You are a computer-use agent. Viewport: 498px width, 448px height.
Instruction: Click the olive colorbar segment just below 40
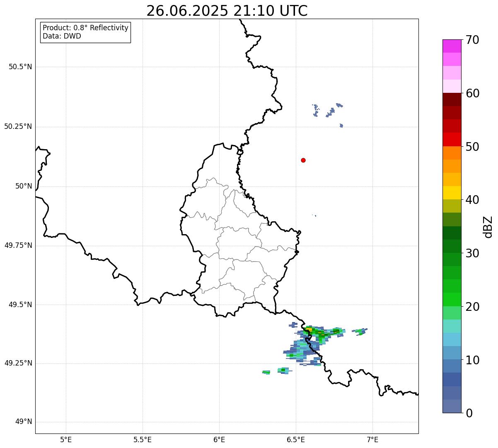[x=452, y=206]
